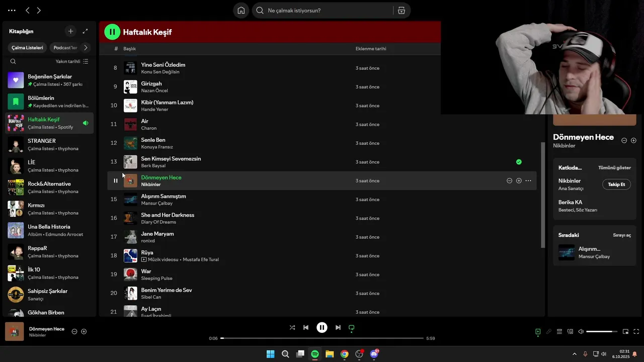Add Dönmeyen Hece via row plus icon
Screen dimensions: 644x362
click(519, 180)
